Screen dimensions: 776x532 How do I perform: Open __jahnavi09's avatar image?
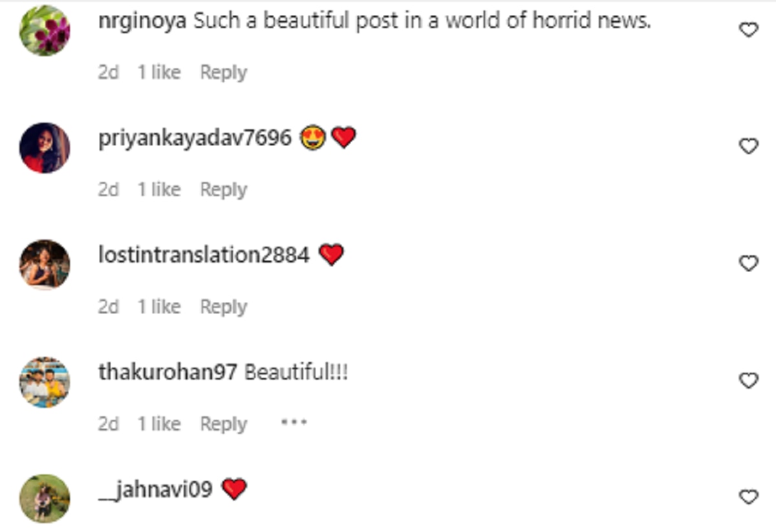45,498
